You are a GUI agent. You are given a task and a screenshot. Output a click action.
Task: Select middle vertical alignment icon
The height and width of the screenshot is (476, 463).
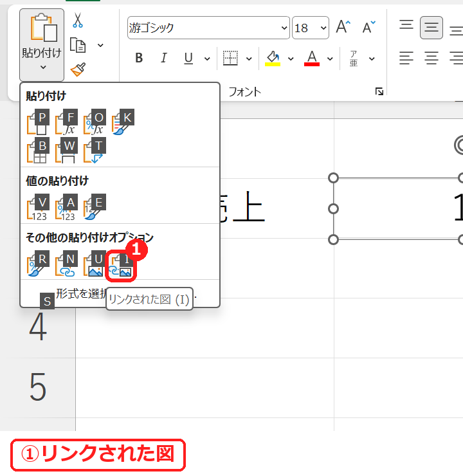pos(431,28)
